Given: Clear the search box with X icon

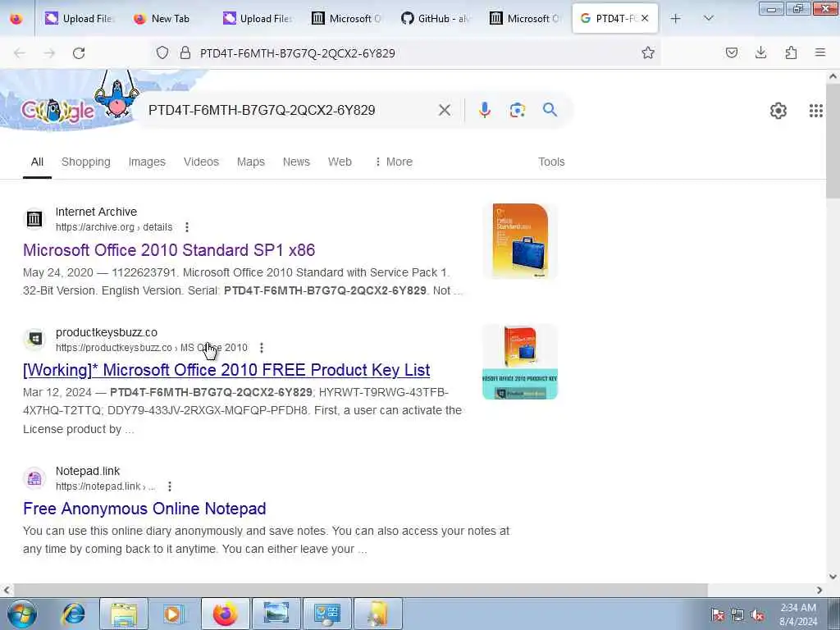Looking at the screenshot, I should 445,111.
